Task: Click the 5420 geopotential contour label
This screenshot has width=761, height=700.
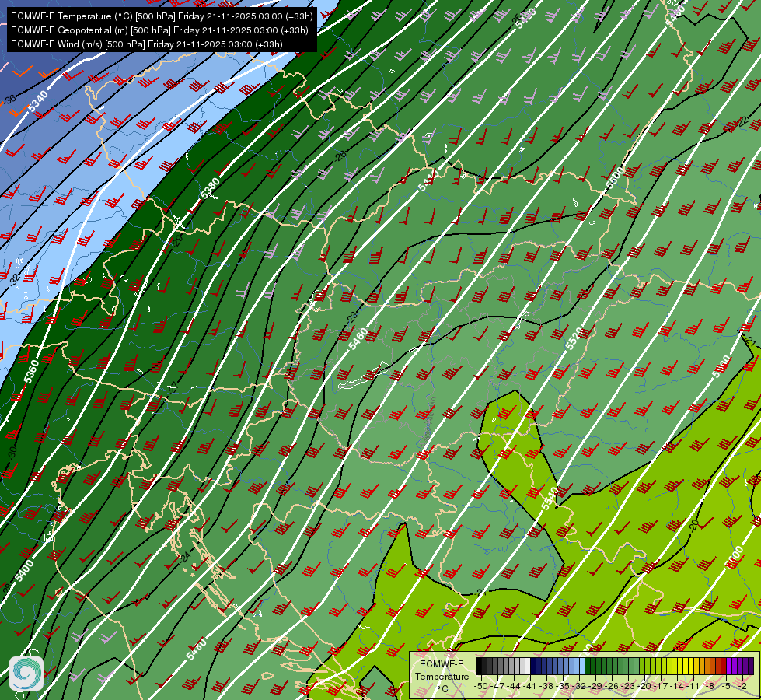Action: (x=525, y=17)
